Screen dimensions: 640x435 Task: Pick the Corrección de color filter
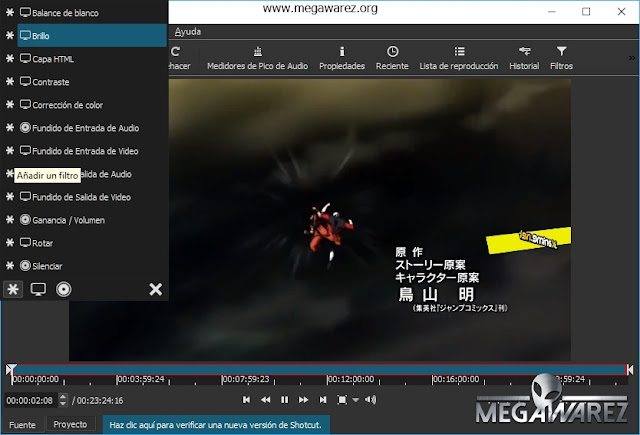[x=91, y=105]
